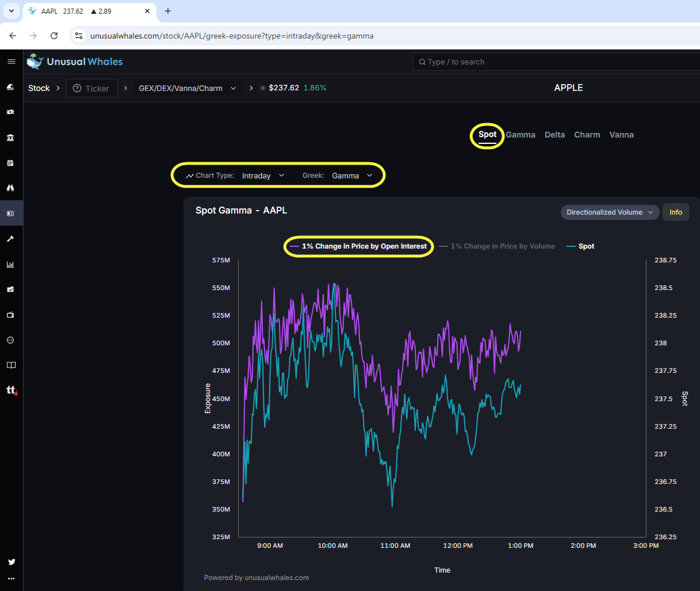Click the 550M exposure axis label

tap(221, 288)
